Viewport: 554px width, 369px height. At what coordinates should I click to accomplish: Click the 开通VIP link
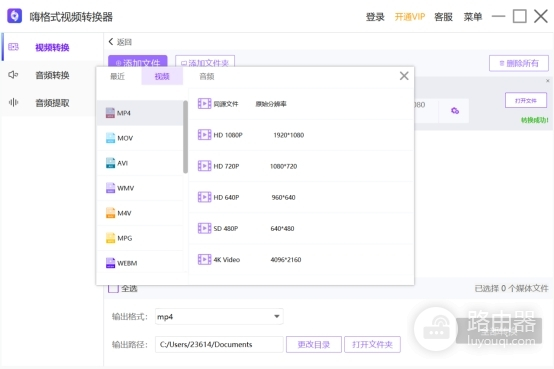click(x=409, y=17)
